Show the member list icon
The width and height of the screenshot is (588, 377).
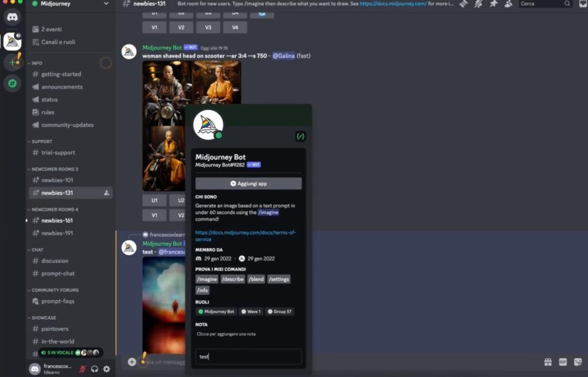tap(508, 4)
